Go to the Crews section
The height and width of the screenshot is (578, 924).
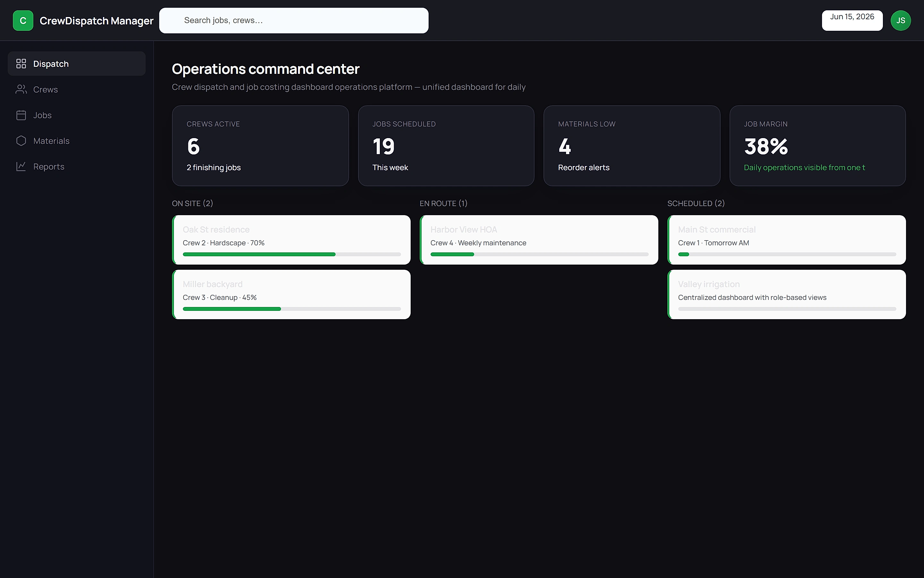point(76,90)
